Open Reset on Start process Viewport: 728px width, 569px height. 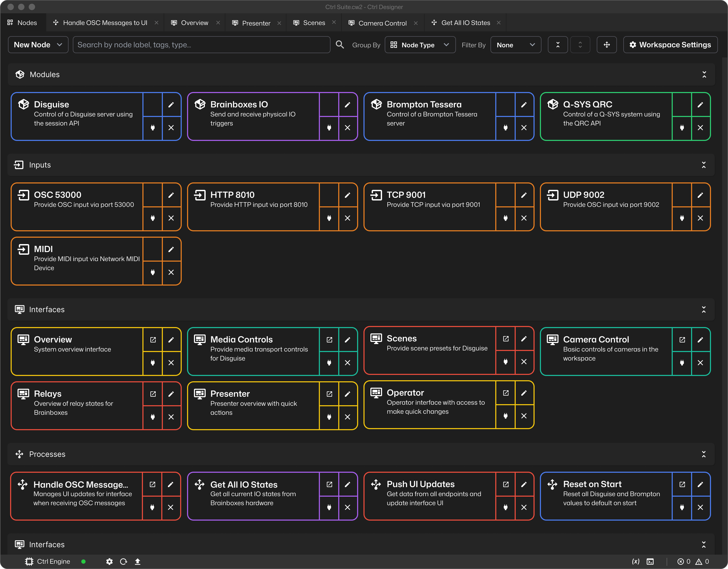pyautogui.click(x=682, y=485)
